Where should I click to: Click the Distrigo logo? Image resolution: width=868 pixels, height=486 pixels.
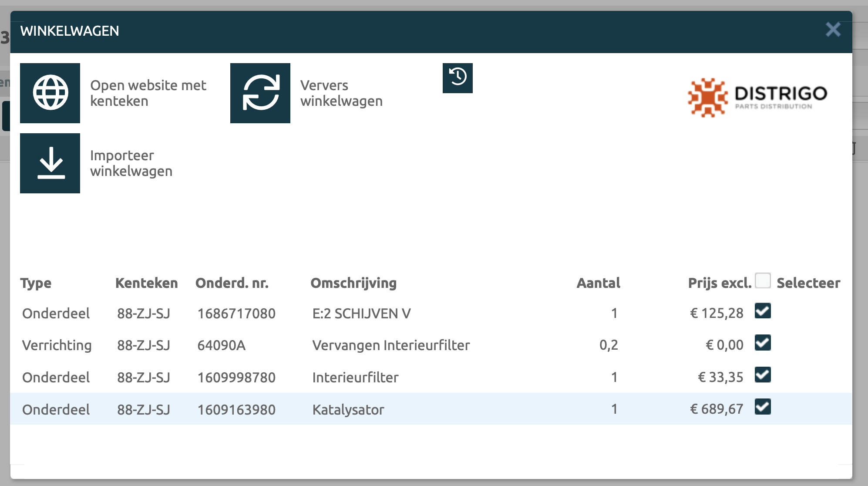pyautogui.click(x=757, y=98)
